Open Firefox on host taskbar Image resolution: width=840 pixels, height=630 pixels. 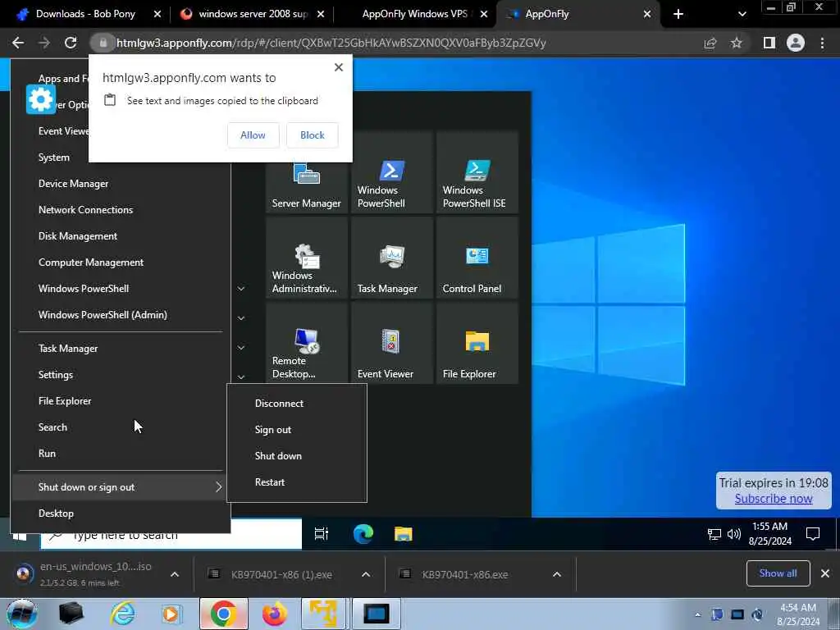[274, 614]
